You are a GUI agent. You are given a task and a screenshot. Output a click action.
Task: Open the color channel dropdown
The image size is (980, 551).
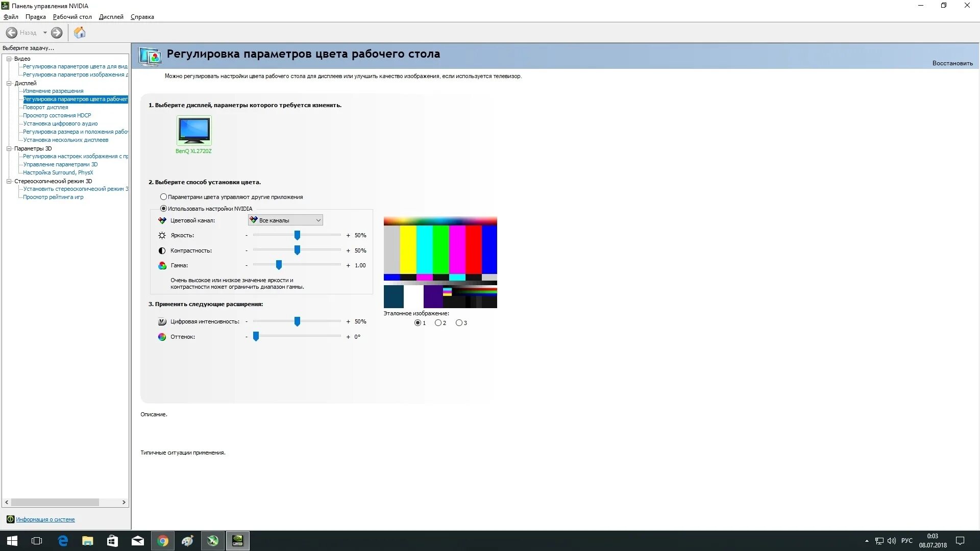285,220
